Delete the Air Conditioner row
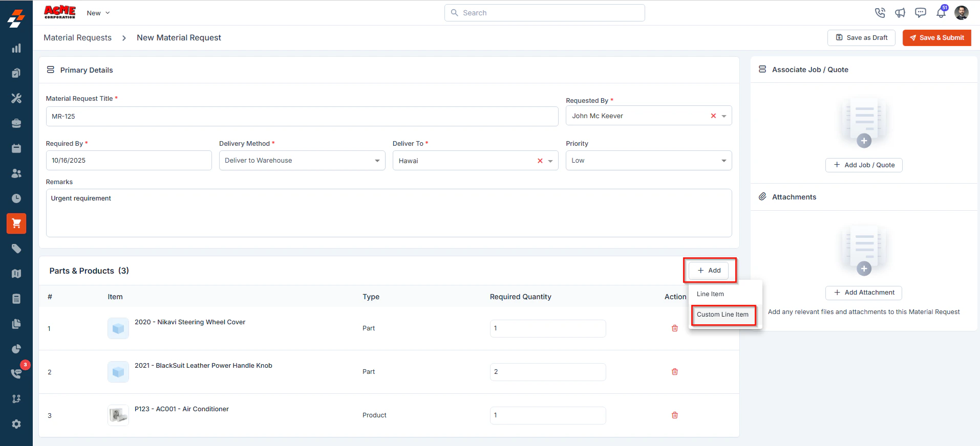The image size is (980, 446). [x=675, y=415]
